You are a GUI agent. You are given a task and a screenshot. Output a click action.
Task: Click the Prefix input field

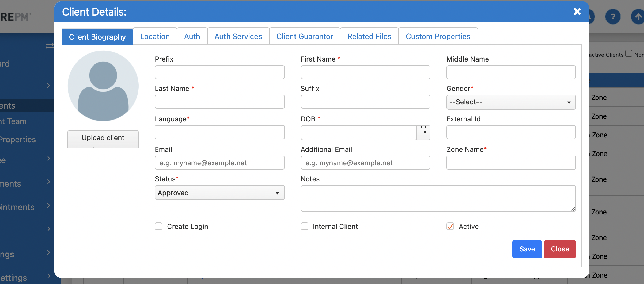[x=219, y=72]
